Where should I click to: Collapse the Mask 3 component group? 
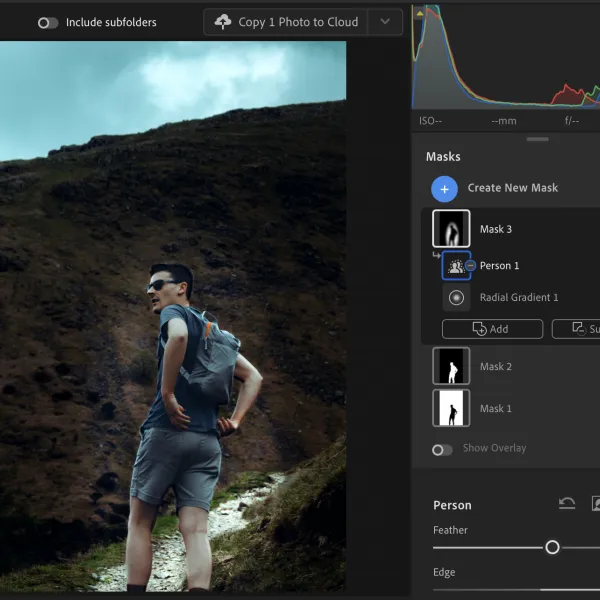(436, 255)
